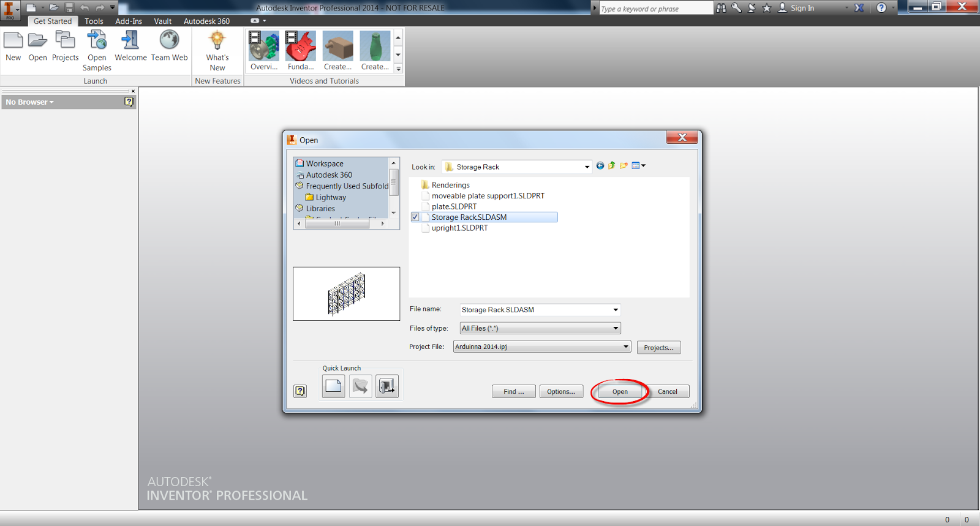The image size is (980, 526).
Task: Select Autodesk 360 in locations tree
Action: 329,175
